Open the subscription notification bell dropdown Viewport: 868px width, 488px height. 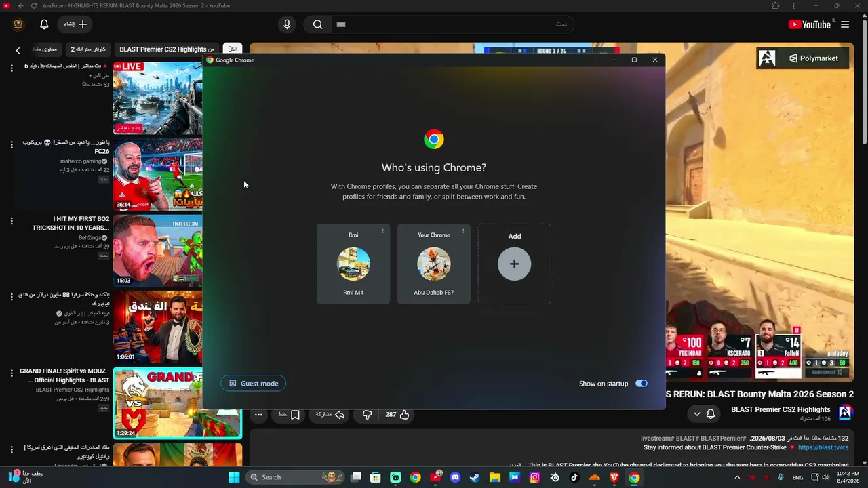point(704,413)
